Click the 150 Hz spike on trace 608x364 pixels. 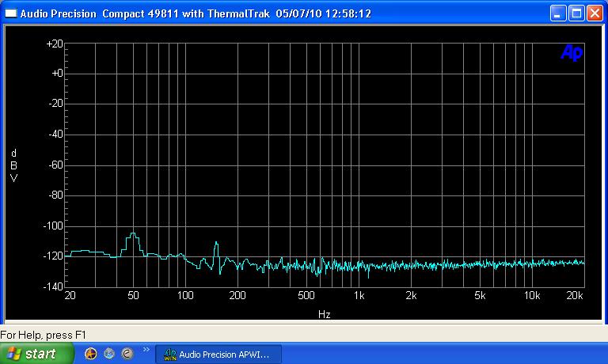coord(216,243)
